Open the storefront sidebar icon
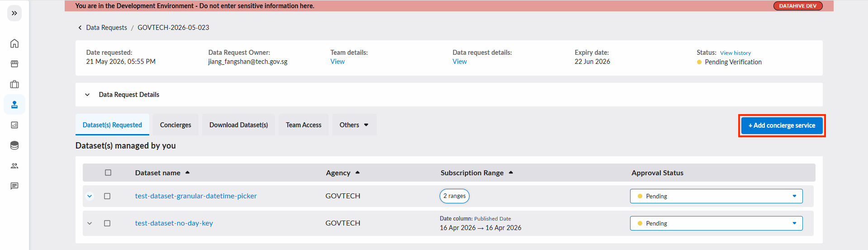868x250 pixels. tap(14, 64)
